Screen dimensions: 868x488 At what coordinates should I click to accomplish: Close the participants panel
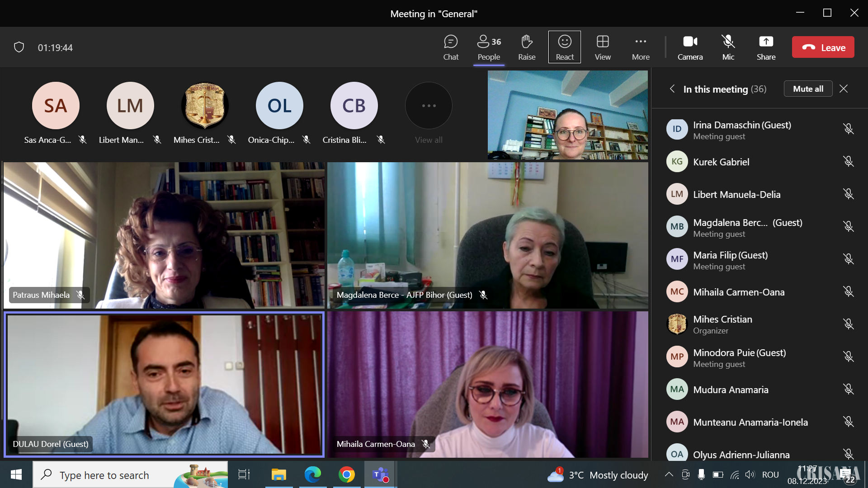[x=844, y=89]
